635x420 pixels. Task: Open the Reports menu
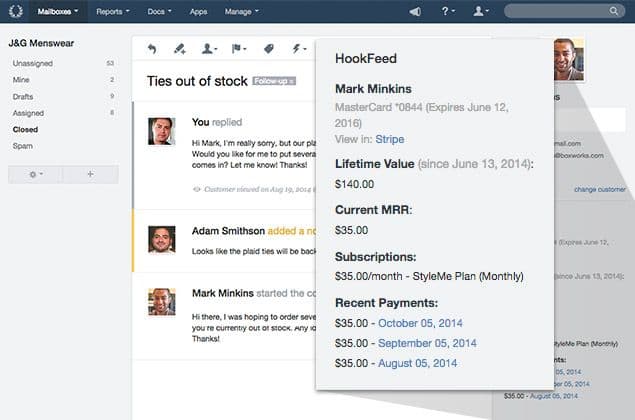coord(113,12)
